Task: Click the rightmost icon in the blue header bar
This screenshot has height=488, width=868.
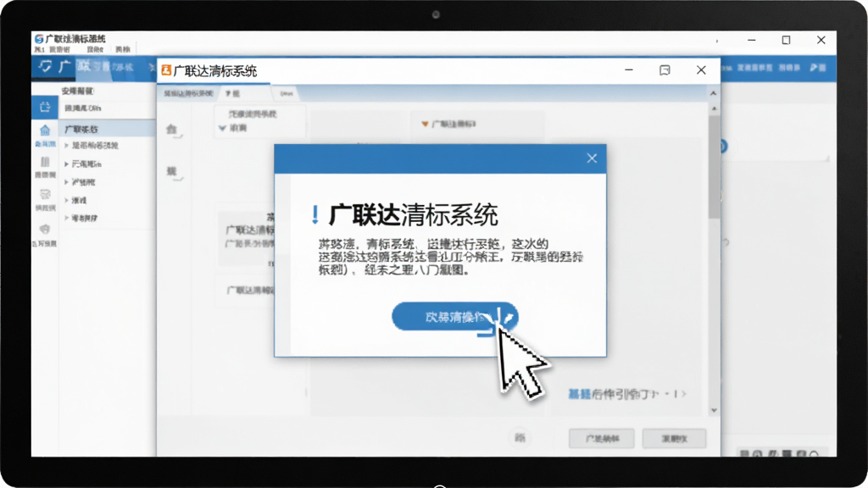Action: pos(818,68)
